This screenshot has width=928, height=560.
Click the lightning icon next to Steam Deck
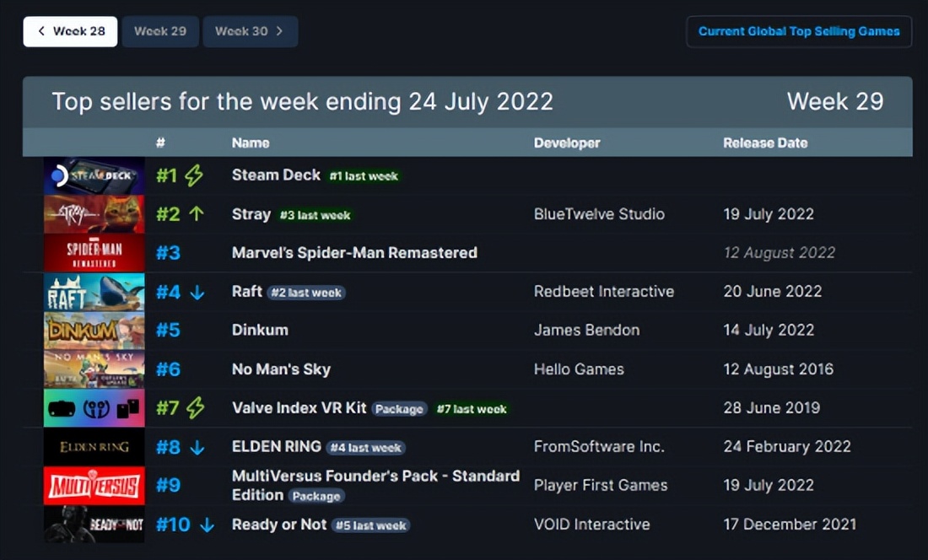(x=194, y=175)
